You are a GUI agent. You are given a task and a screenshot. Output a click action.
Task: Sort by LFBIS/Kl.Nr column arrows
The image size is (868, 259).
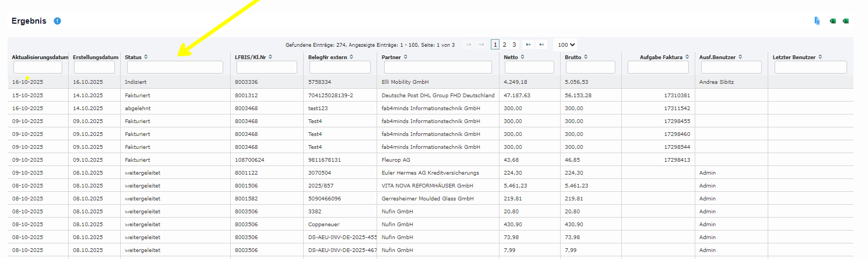[x=270, y=57]
